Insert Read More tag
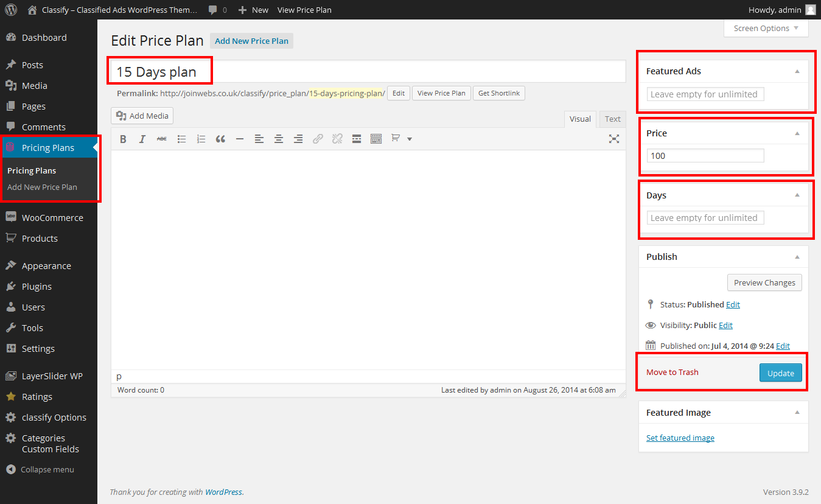821x504 pixels. pyautogui.click(x=357, y=139)
